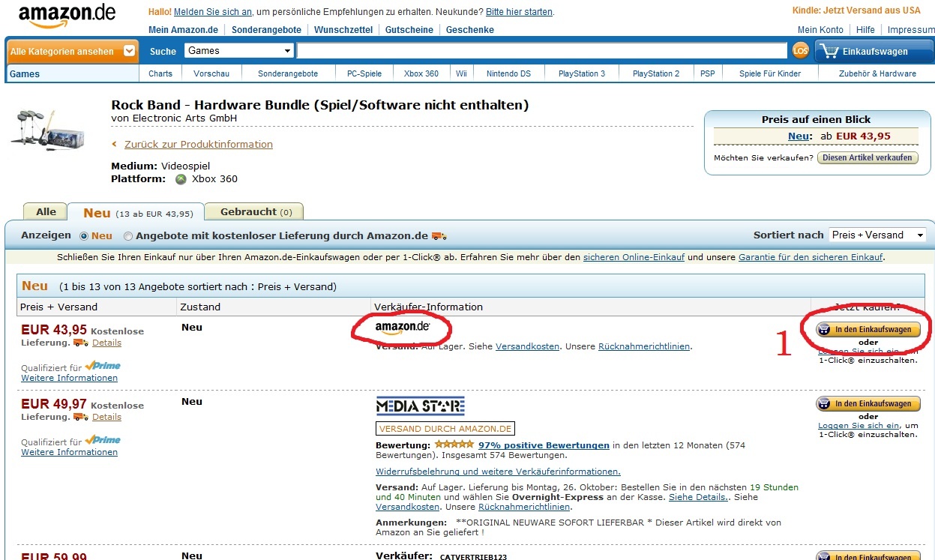The width and height of the screenshot is (935, 560).
Task: Switch to the Gebraucht offers tab
Action: (253, 211)
